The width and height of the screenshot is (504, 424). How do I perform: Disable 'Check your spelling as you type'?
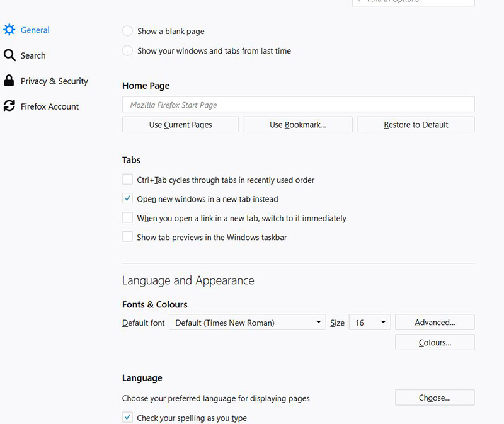pyautogui.click(x=127, y=417)
